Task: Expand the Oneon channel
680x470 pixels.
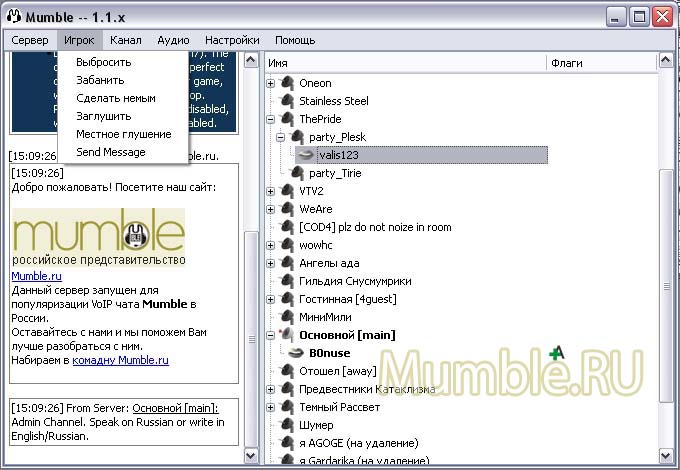Action: [271, 83]
